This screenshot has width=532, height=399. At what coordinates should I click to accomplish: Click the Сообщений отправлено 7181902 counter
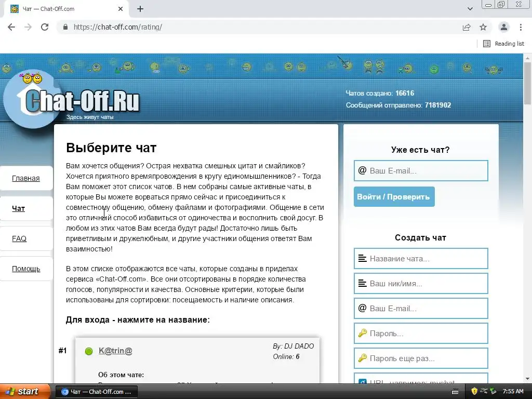pyautogui.click(x=398, y=105)
